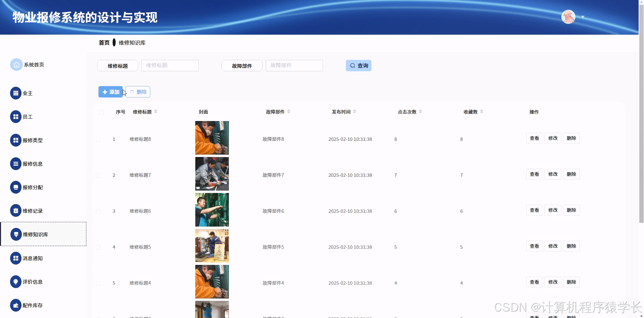Open 报修信息 using its list icon

(16, 164)
